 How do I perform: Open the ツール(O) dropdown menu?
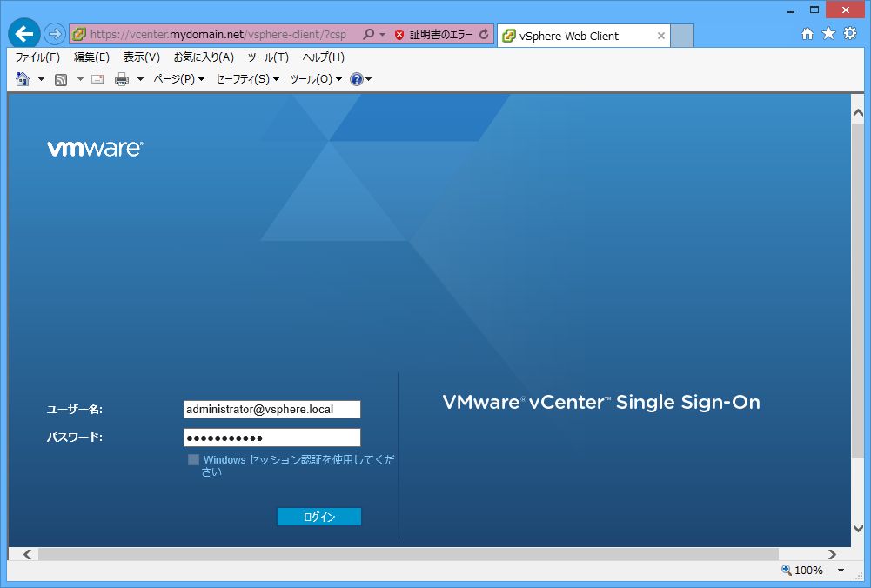click(316, 79)
